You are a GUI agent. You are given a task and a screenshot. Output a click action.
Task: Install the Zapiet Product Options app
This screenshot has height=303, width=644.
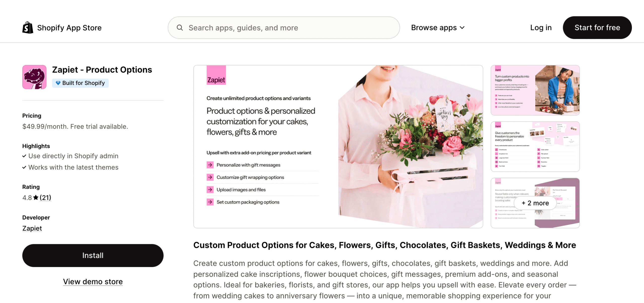pyautogui.click(x=93, y=256)
